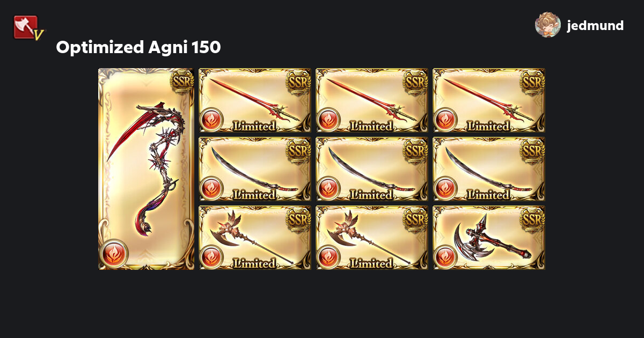Select the dark crescent axe without Limited tag
This screenshot has width=644, height=338.
pyautogui.click(x=489, y=238)
